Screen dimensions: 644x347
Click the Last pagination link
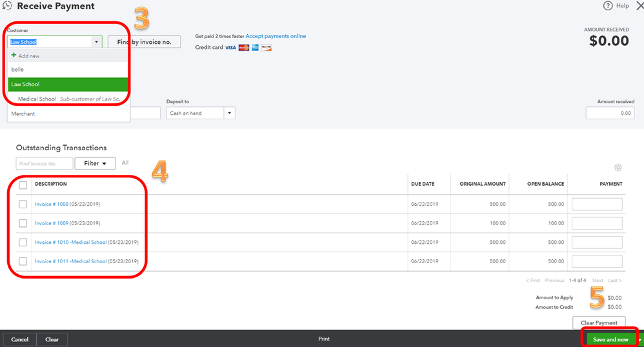coord(615,281)
